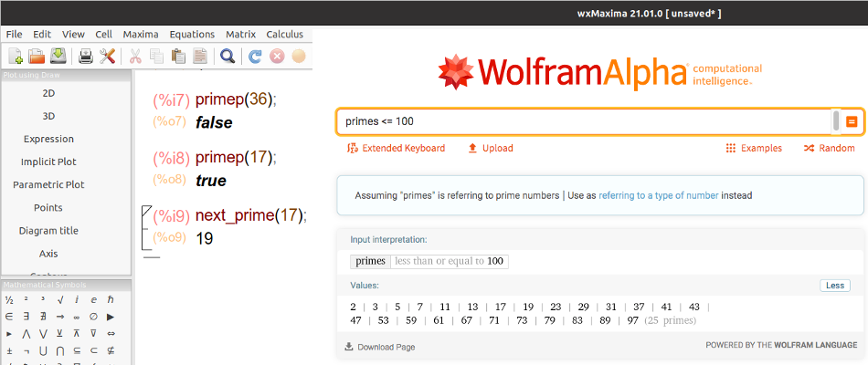Click the select-all document icon in the toolbar

(x=200, y=56)
